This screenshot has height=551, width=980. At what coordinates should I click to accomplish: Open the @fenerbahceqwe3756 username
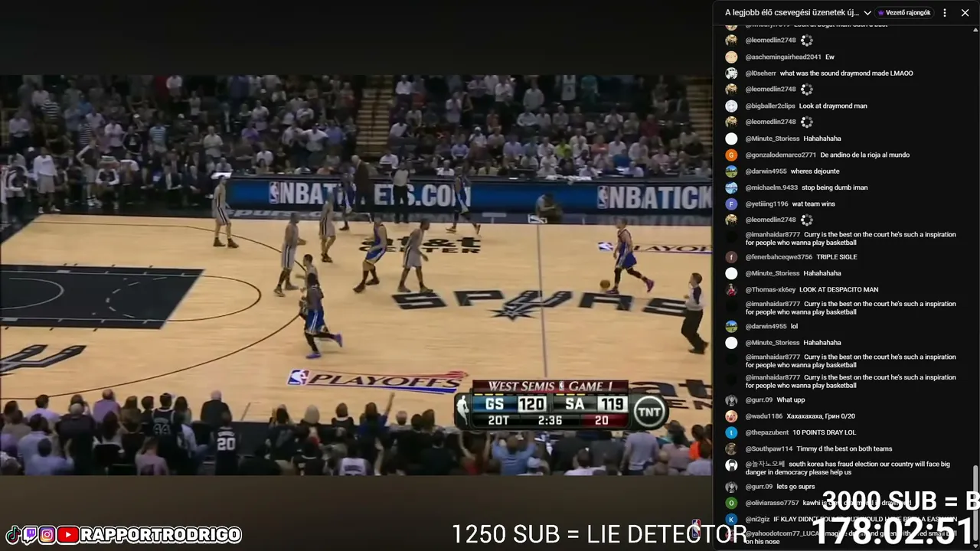779,257
